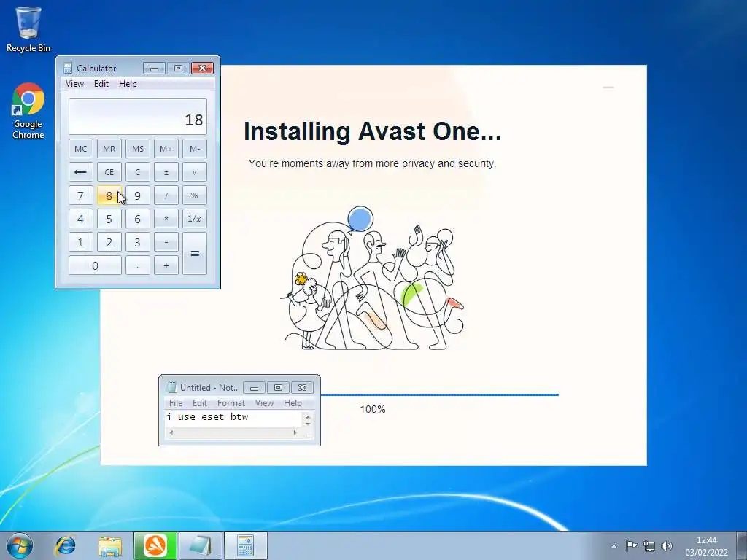Minimize the Avast installer window
This screenshot has height=560, width=747.
(608, 87)
